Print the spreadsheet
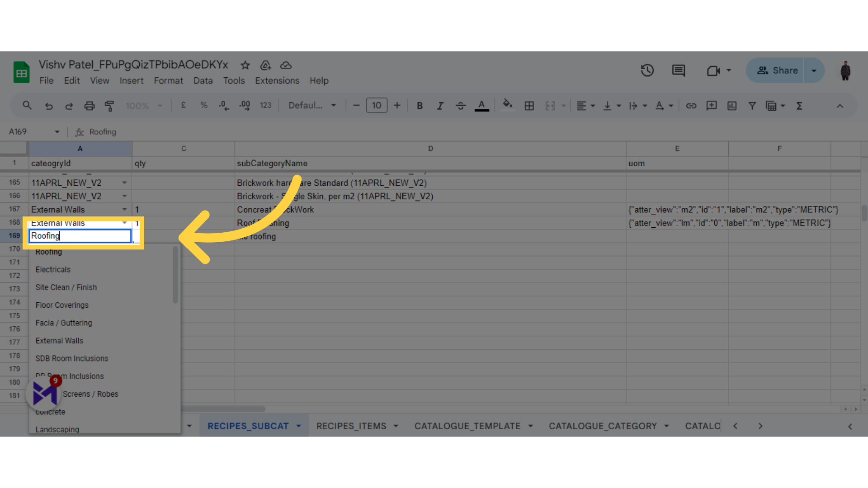This screenshot has width=868, height=488. (x=90, y=106)
